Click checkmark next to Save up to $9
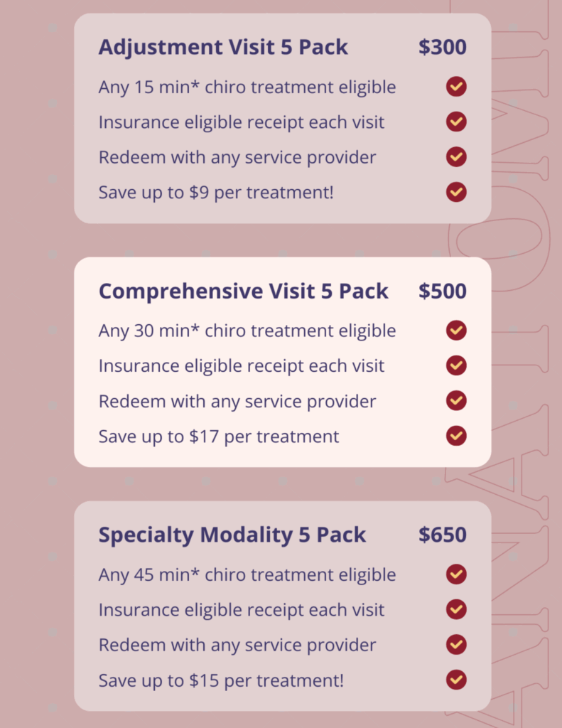The image size is (562, 728). (456, 192)
